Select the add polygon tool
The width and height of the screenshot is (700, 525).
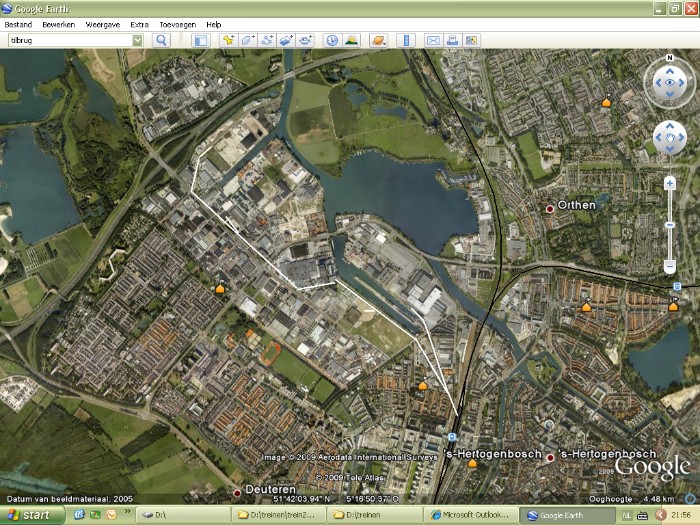coord(248,40)
